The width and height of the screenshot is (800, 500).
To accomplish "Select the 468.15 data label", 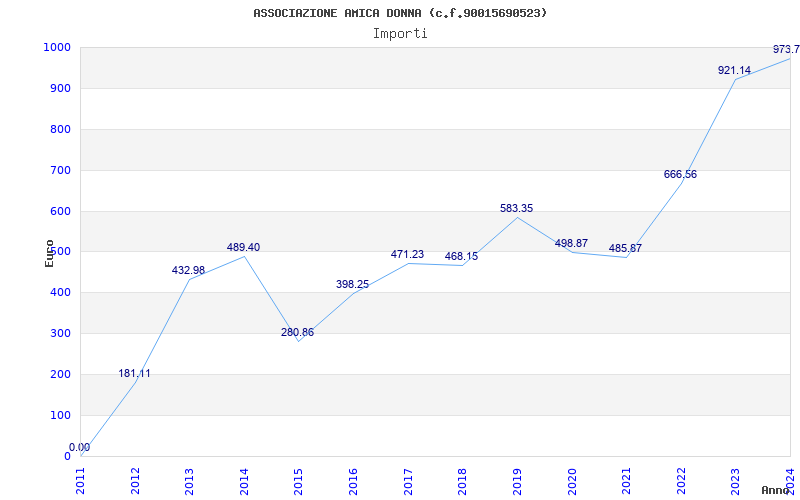I will click(x=461, y=256).
